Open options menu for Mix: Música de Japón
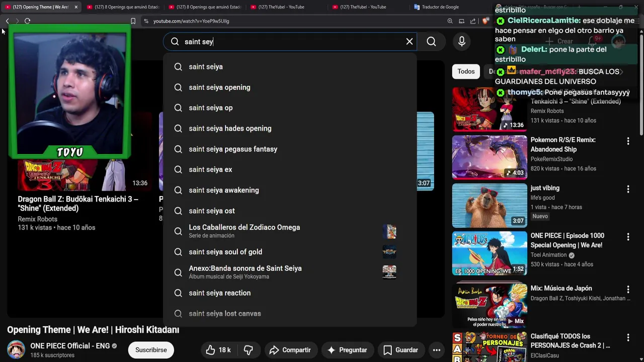Viewport: 644px width, 362px height. (x=628, y=290)
